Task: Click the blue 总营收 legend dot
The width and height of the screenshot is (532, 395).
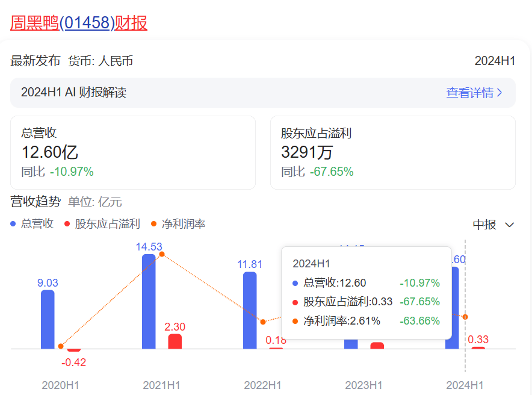Action: pyautogui.click(x=14, y=224)
